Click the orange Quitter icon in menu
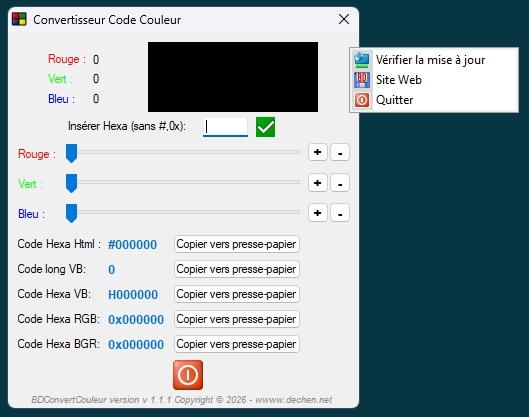 [362, 100]
